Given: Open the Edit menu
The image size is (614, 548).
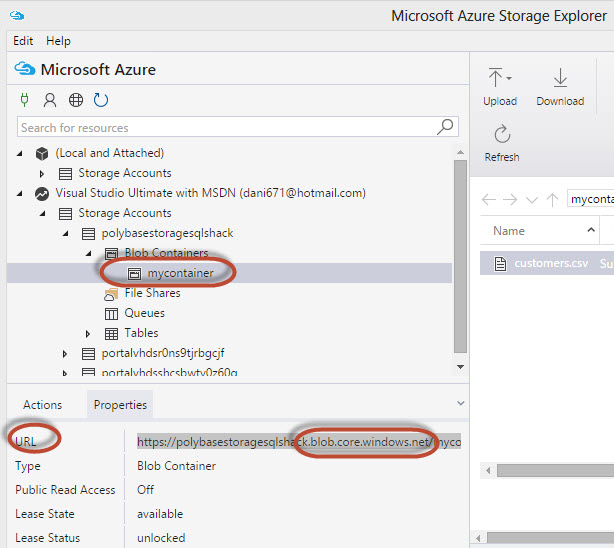Looking at the screenshot, I should pos(23,41).
